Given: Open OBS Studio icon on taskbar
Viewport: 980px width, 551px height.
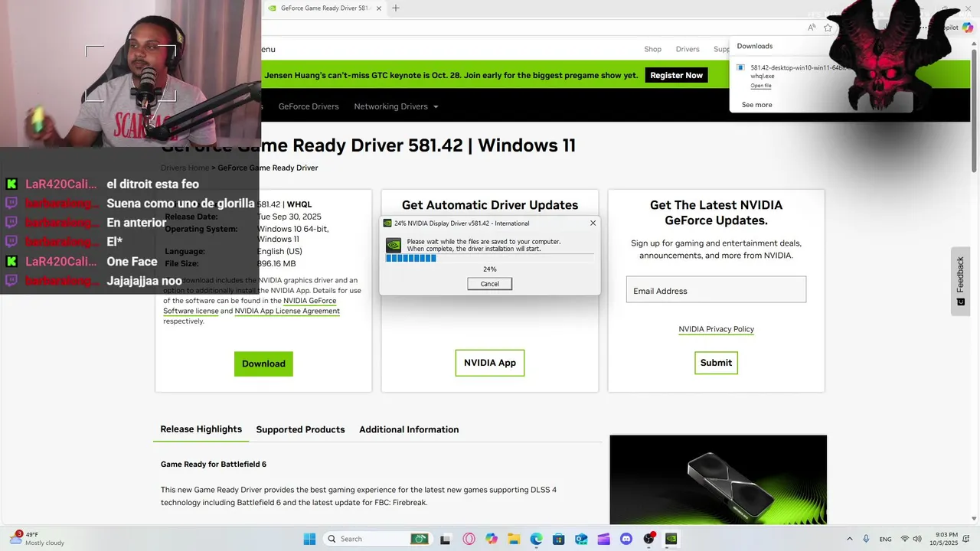Looking at the screenshot, I should pyautogui.click(x=649, y=539).
